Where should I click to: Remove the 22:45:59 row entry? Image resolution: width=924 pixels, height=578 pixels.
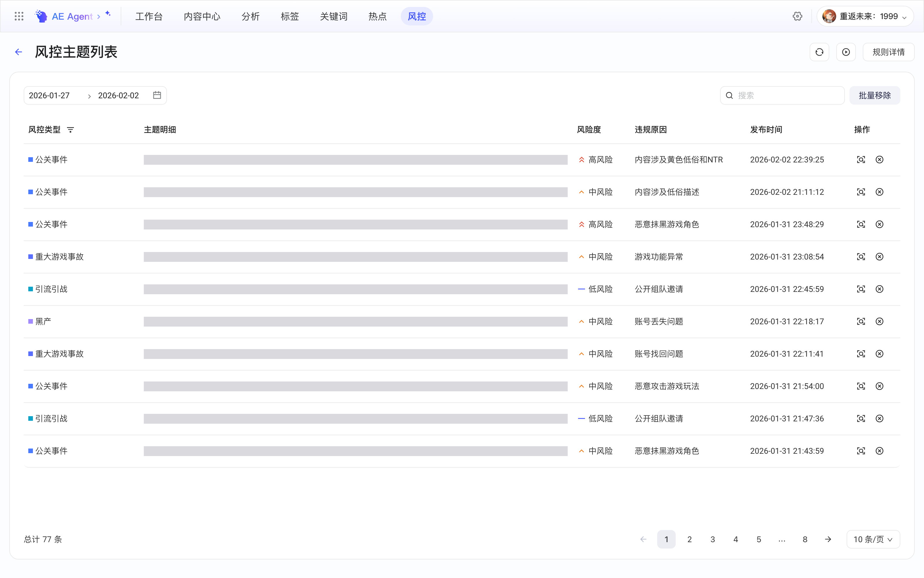879,289
